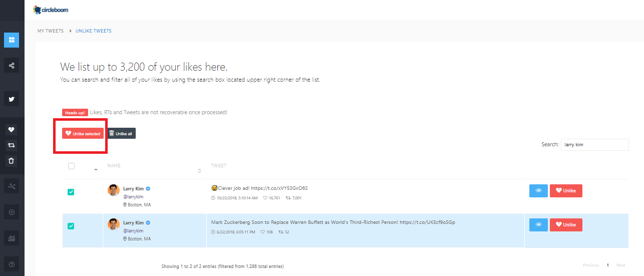Click the Previous pagination link
This screenshot has width=644, height=276.
[591, 265]
